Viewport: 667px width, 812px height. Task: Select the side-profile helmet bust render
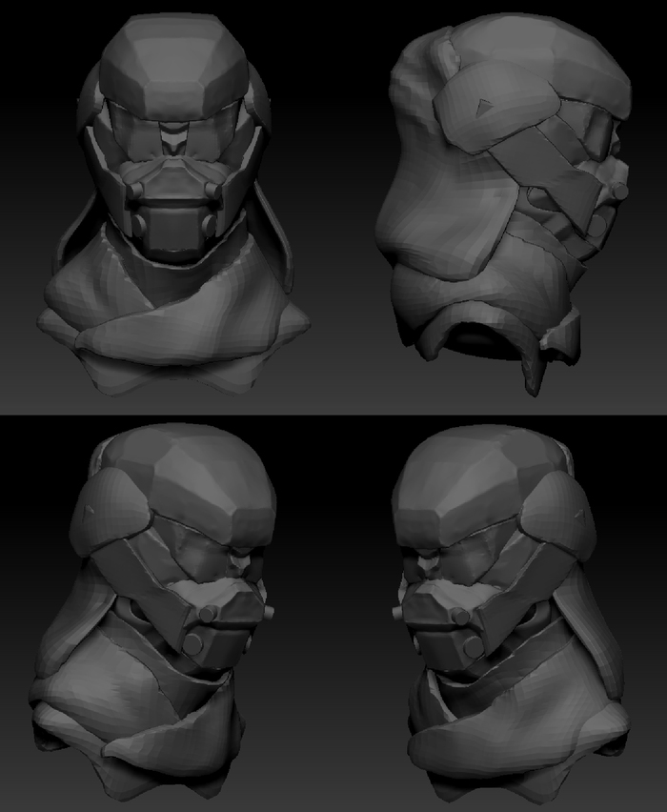tap(505, 205)
